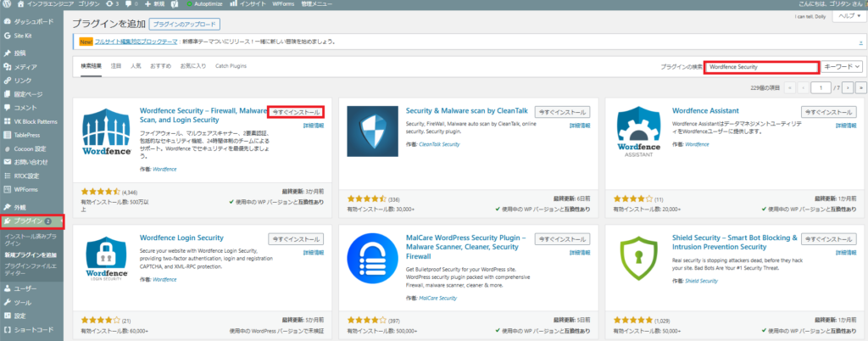This screenshot has height=341, width=868.
Task: Go to インストール済みプラグイン submenu
Action: point(30,239)
